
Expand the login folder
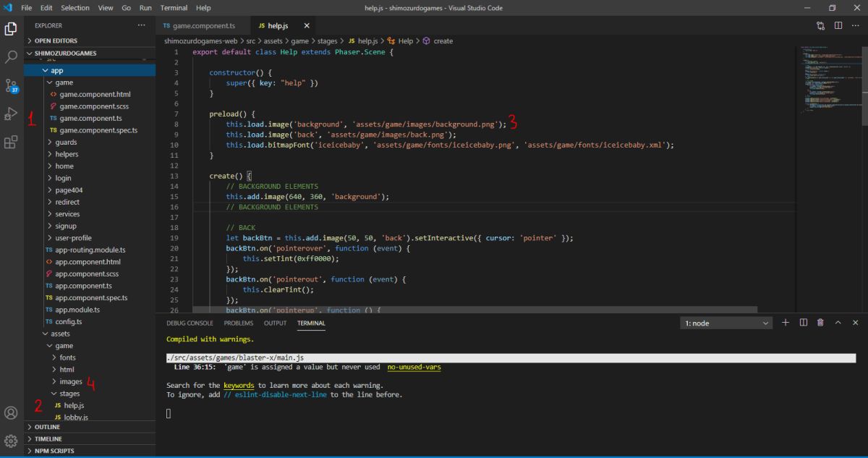pos(90,178)
